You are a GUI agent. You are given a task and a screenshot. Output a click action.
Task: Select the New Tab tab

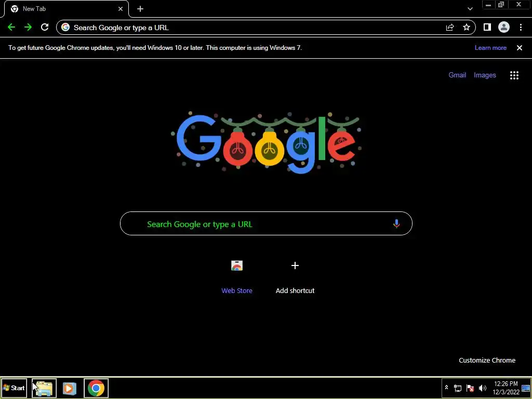point(67,9)
